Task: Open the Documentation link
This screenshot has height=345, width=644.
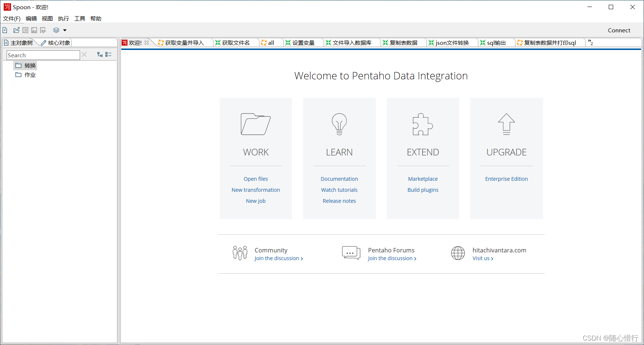Action: 339,179
